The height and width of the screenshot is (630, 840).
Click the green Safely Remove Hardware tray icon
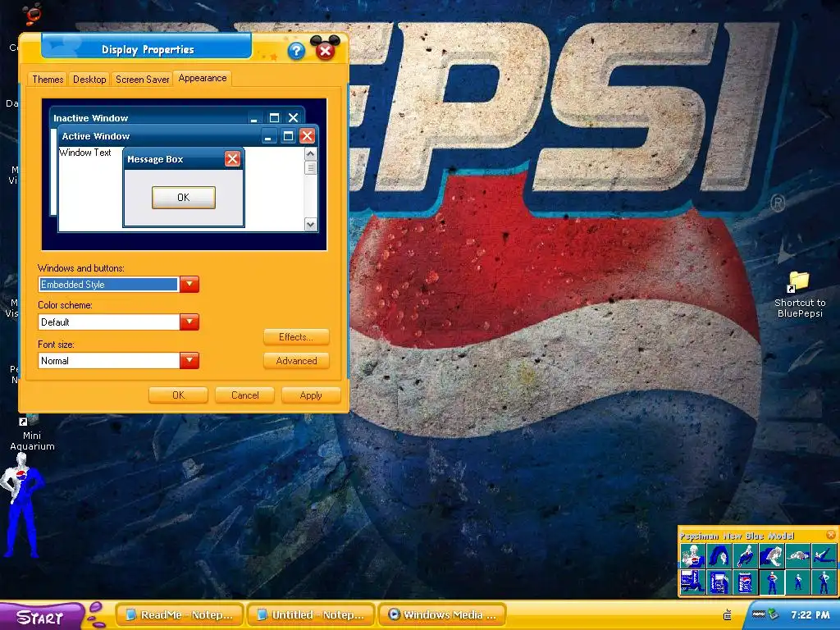(773, 614)
